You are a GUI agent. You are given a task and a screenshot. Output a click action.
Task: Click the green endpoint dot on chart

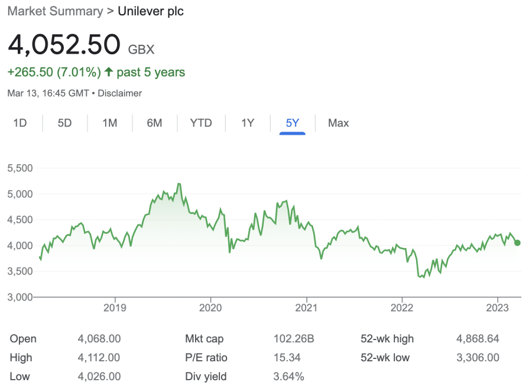517,243
